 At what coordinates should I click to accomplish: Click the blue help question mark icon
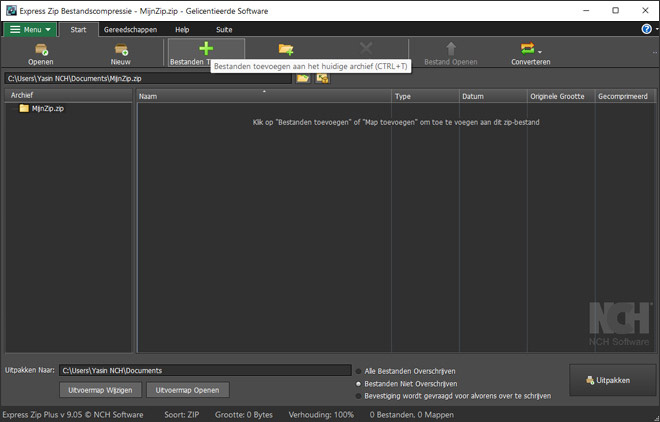pyautogui.click(x=647, y=29)
